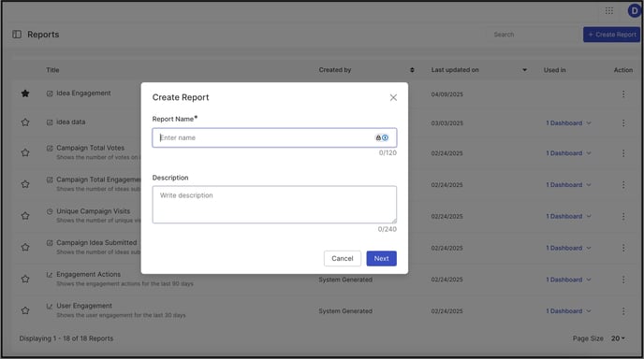Expand 1 Dashboard dropdown for Engagement Actions

tap(568, 280)
